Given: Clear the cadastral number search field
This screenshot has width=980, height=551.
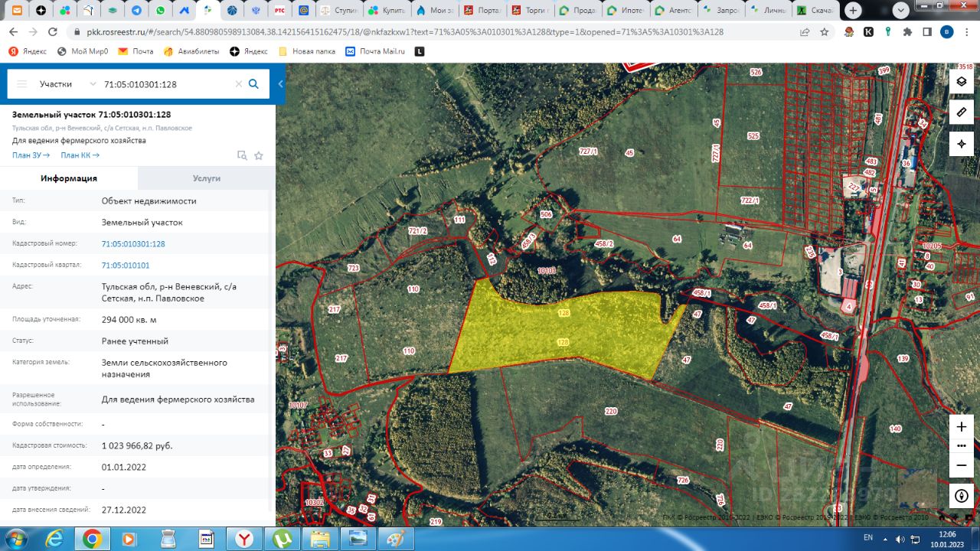Looking at the screenshot, I should click(238, 84).
